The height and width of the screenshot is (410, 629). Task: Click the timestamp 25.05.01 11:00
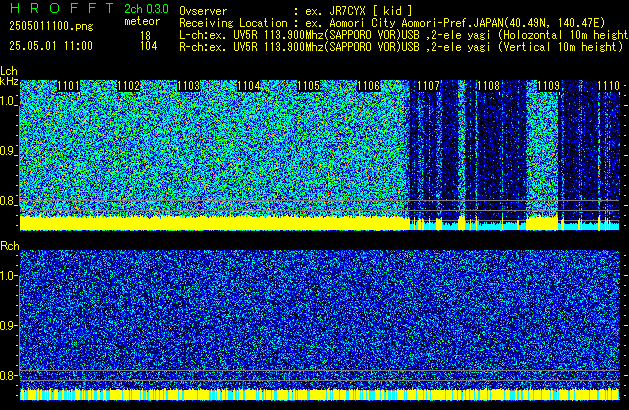[51, 46]
